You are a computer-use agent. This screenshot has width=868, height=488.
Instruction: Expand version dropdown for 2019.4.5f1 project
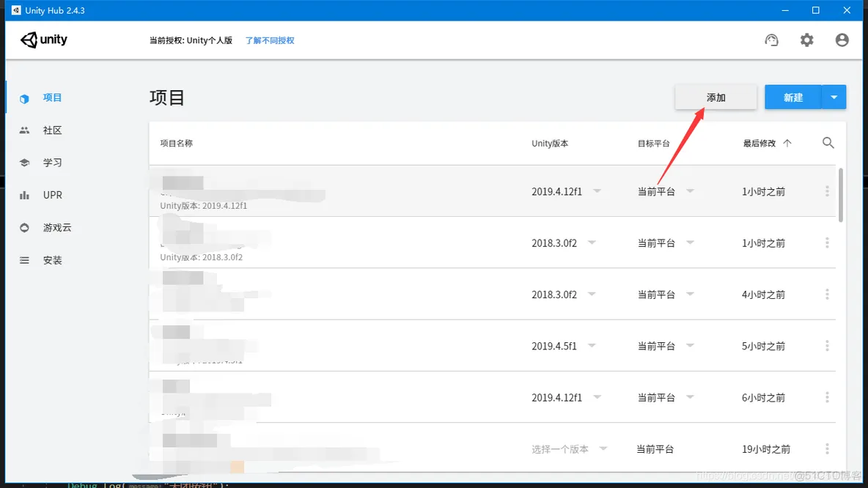pyautogui.click(x=592, y=345)
